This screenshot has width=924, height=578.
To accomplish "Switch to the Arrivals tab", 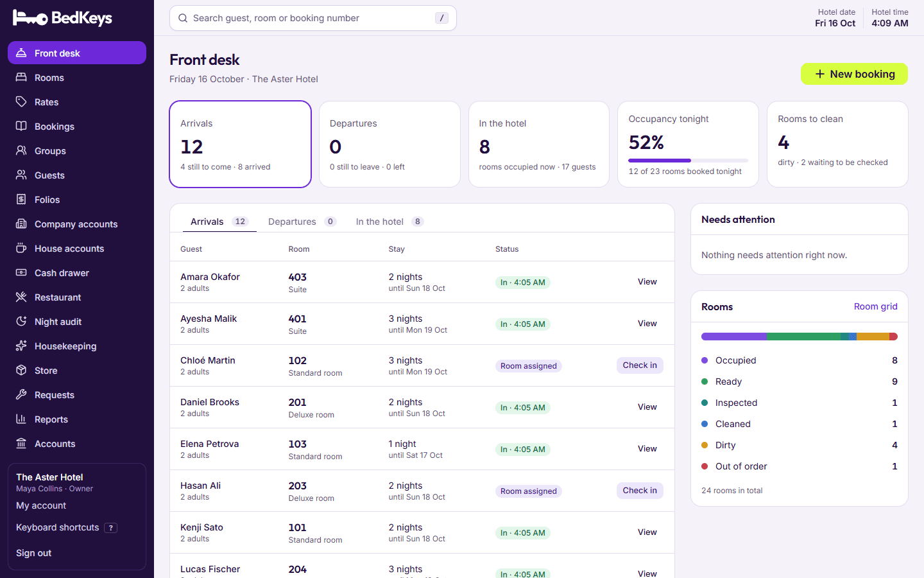I will click(x=219, y=222).
